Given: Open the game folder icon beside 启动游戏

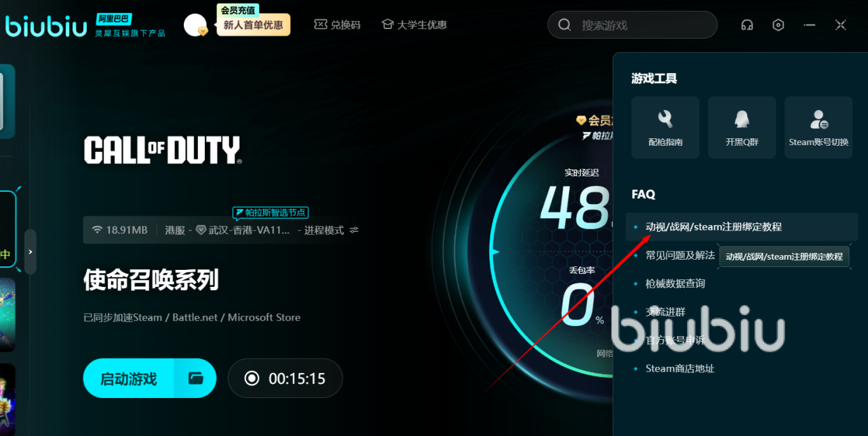Looking at the screenshot, I should pos(196,378).
